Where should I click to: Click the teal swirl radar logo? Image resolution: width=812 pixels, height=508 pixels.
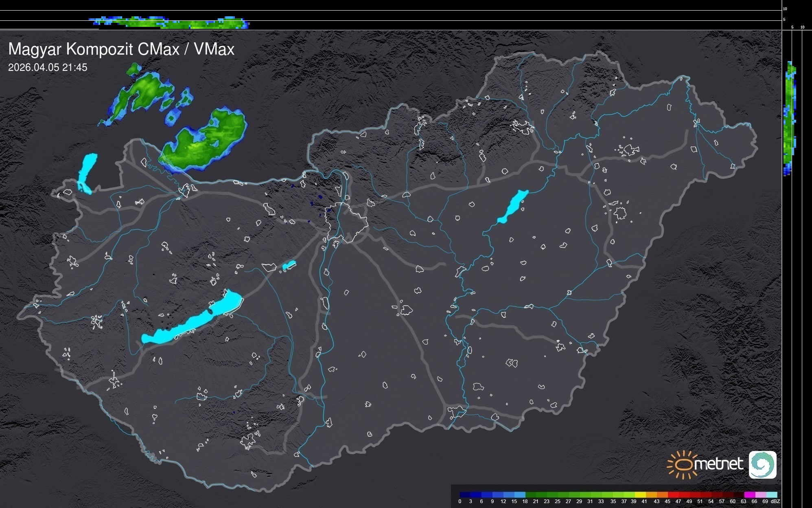tap(762, 465)
